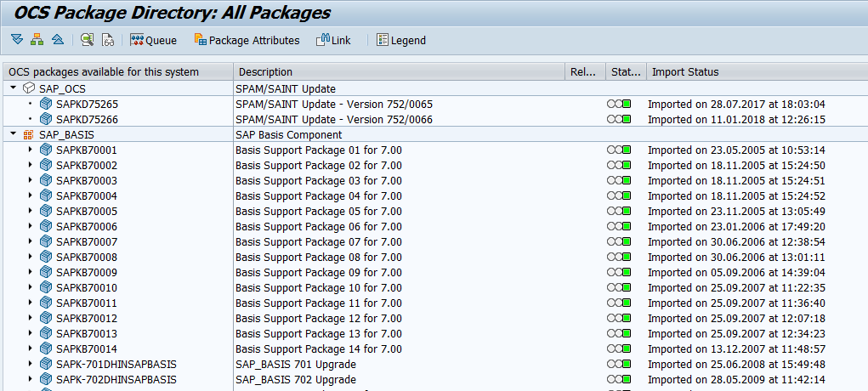Click status traffic light for SAPKB70005
The image size is (868, 391).
(619, 212)
